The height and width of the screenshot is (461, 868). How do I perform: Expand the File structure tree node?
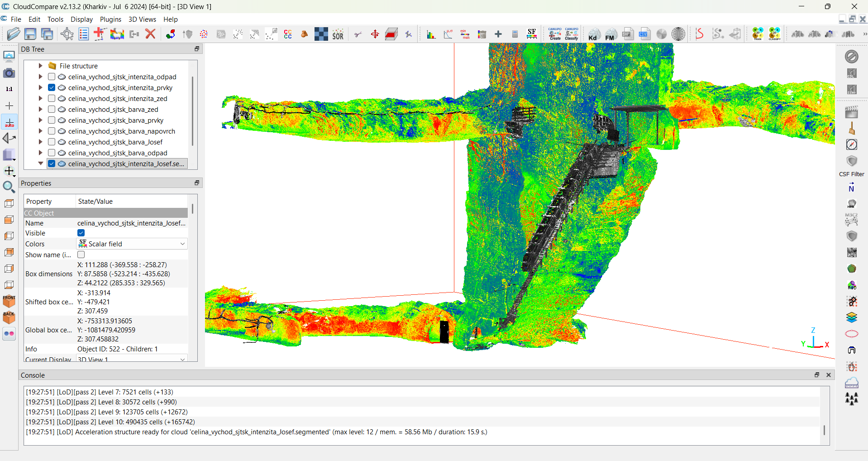coord(41,66)
